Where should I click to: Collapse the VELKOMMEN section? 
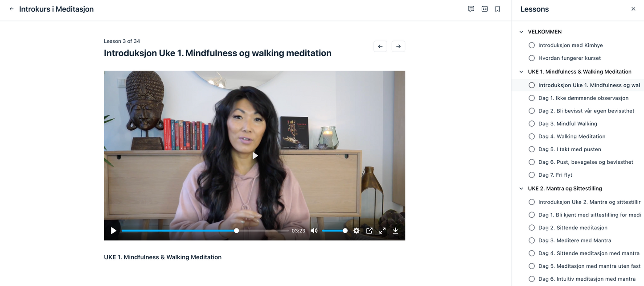click(x=521, y=32)
